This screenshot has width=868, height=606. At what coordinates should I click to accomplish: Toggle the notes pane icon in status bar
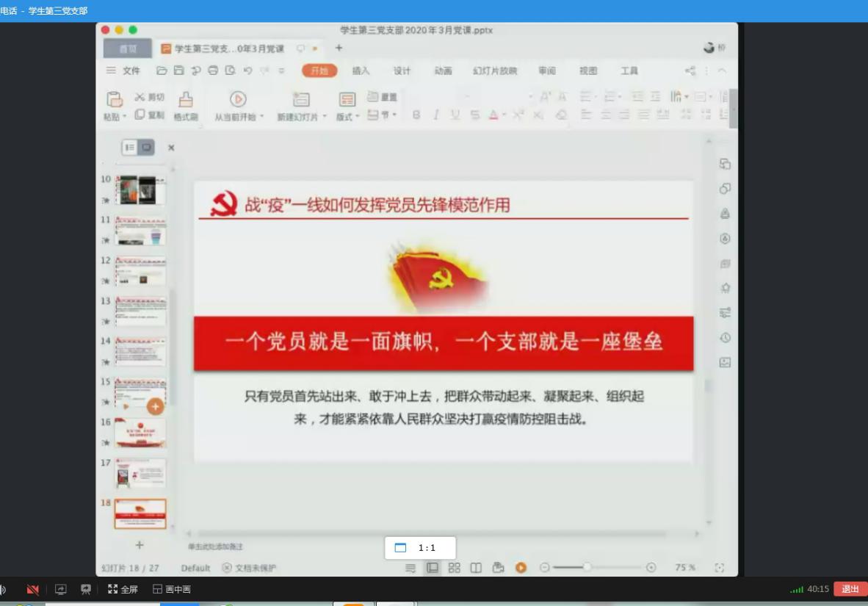point(411,568)
